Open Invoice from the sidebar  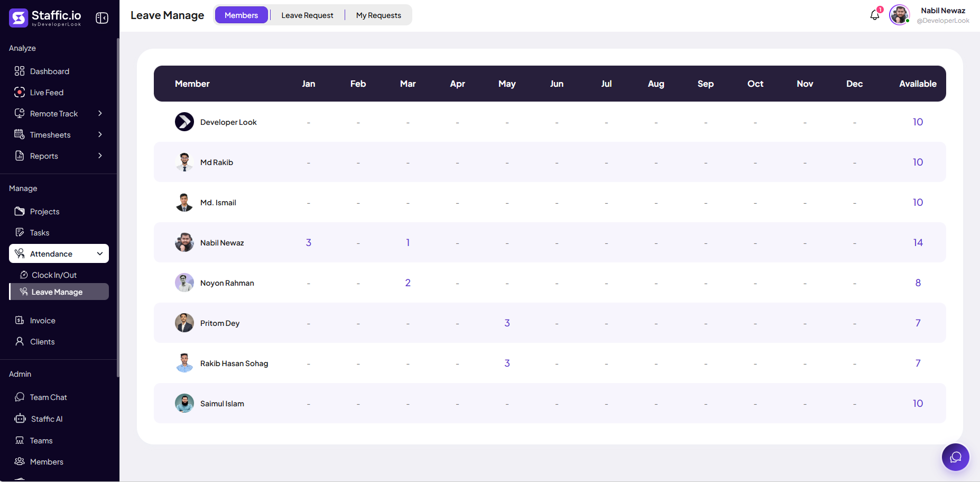42,320
